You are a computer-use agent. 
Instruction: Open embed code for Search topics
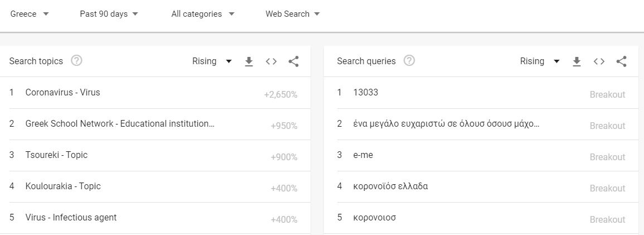pos(272,61)
